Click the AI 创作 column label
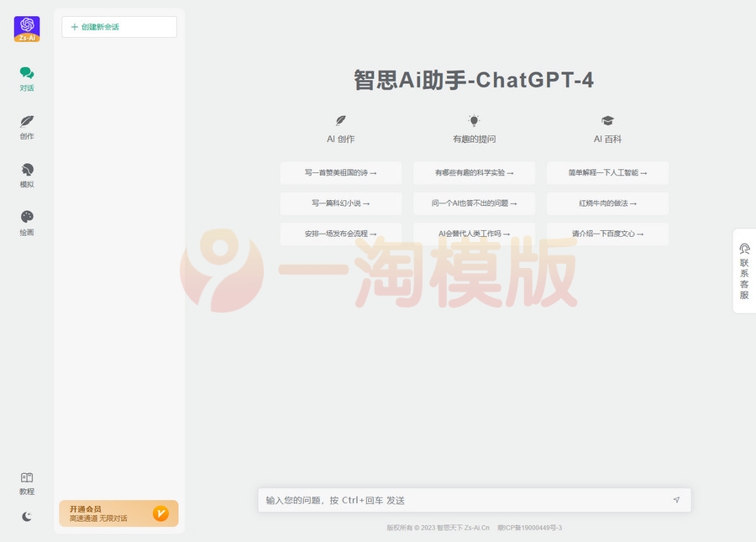 point(341,139)
